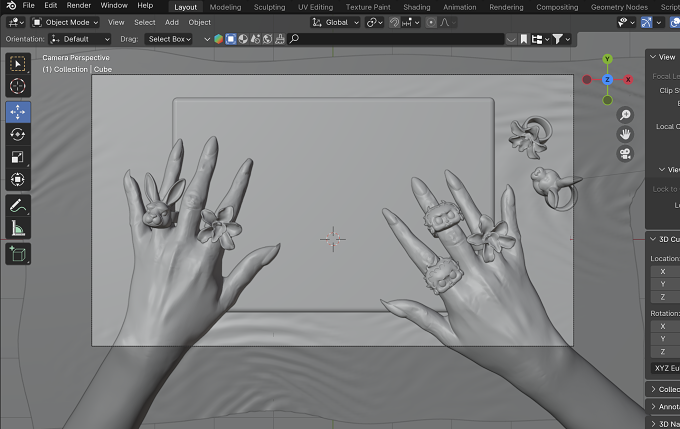
Task: Open the pivot point dropdown
Action: click(375, 23)
